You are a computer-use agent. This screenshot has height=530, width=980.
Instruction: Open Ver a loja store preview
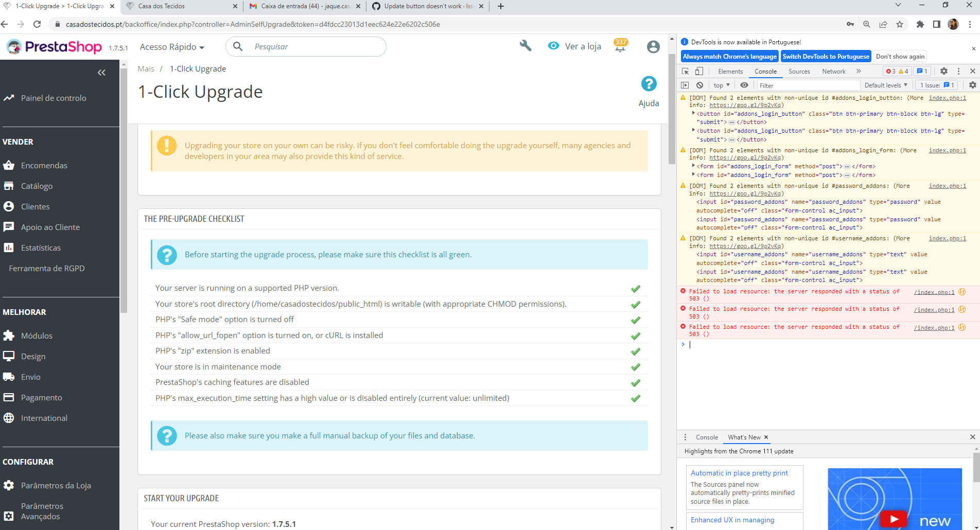(574, 46)
